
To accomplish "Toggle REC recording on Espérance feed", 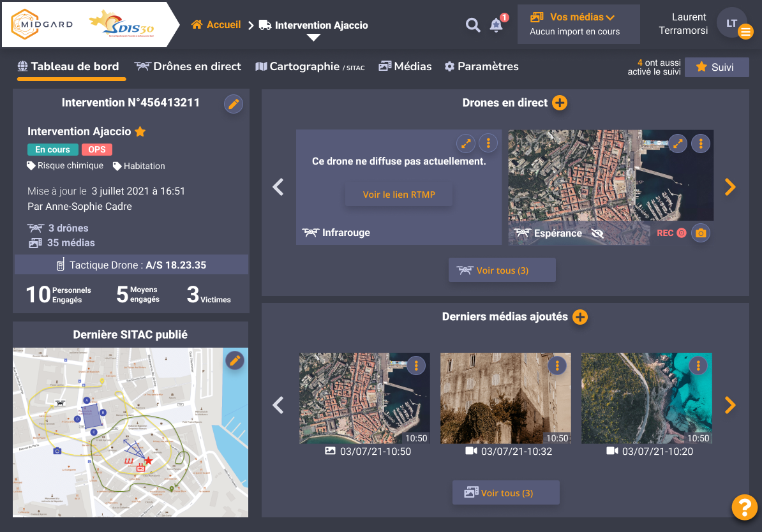I will [671, 233].
